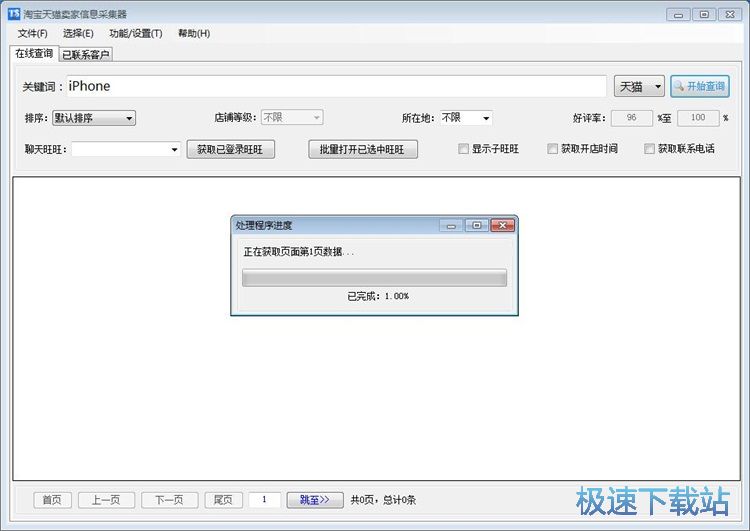Open the 默认排序 sort dropdown

(x=94, y=118)
